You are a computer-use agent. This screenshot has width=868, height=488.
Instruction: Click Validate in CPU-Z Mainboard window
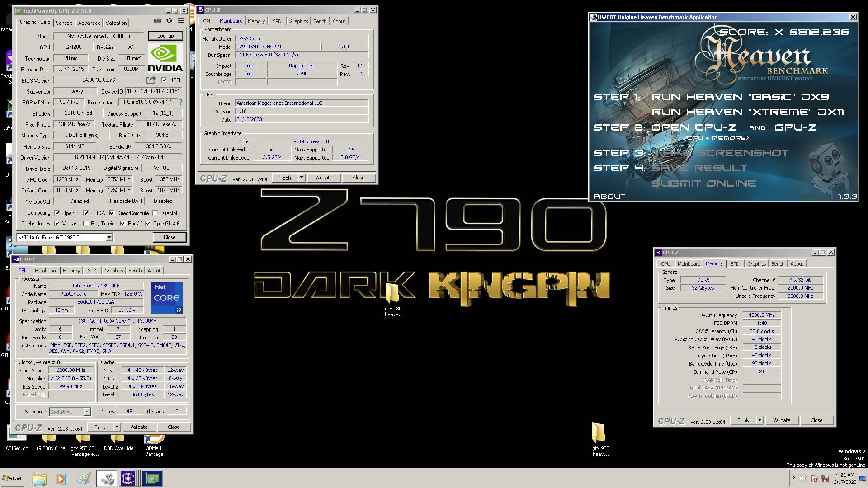(324, 178)
